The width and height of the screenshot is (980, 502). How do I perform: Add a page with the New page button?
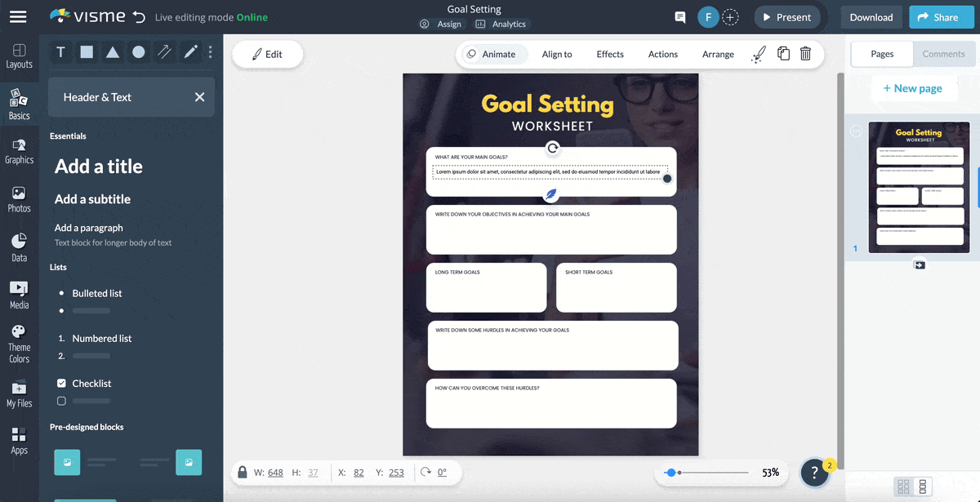coord(914,88)
